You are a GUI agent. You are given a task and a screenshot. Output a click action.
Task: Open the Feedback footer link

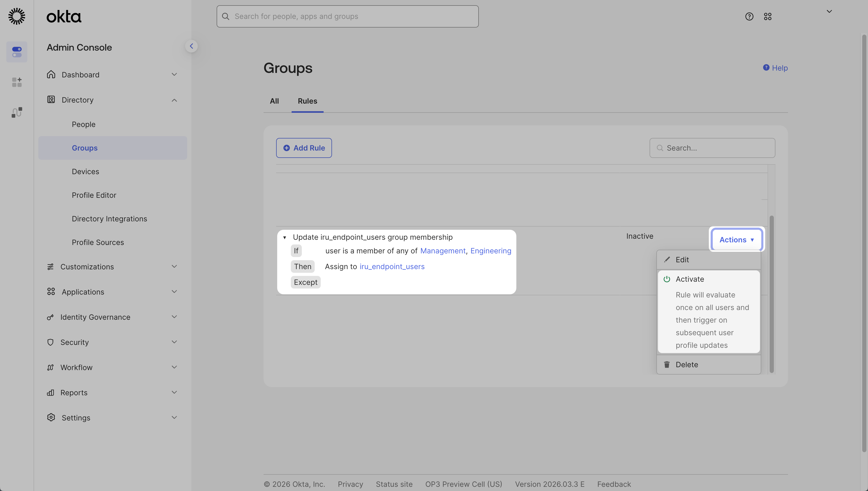(x=614, y=484)
